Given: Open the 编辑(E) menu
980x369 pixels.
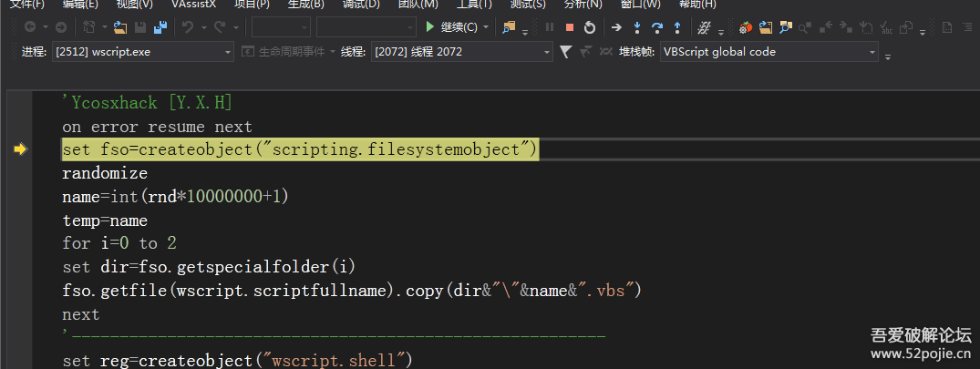Looking at the screenshot, I should click(x=80, y=5).
